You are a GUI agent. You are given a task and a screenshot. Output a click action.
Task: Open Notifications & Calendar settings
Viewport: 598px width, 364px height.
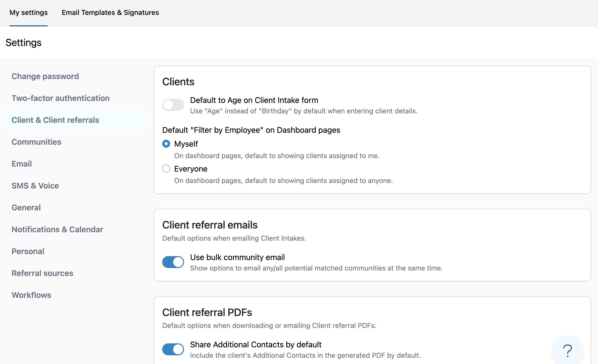tap(57, 229)
